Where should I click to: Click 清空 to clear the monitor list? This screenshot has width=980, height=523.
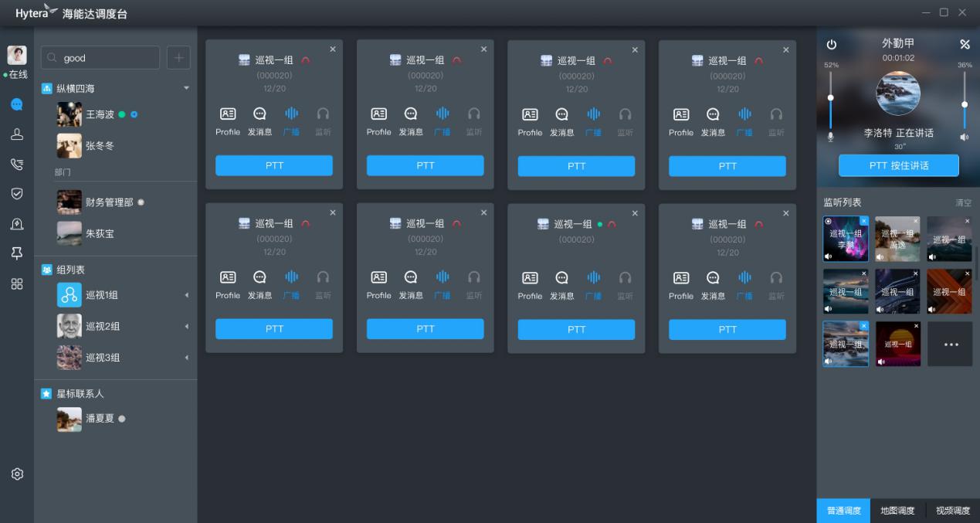[963, 203]
